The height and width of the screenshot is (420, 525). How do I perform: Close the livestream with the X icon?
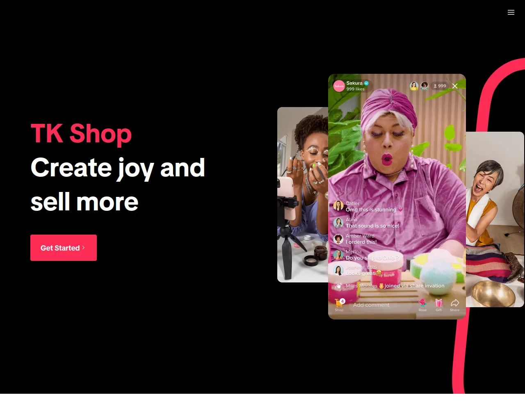tap(455, 86)
